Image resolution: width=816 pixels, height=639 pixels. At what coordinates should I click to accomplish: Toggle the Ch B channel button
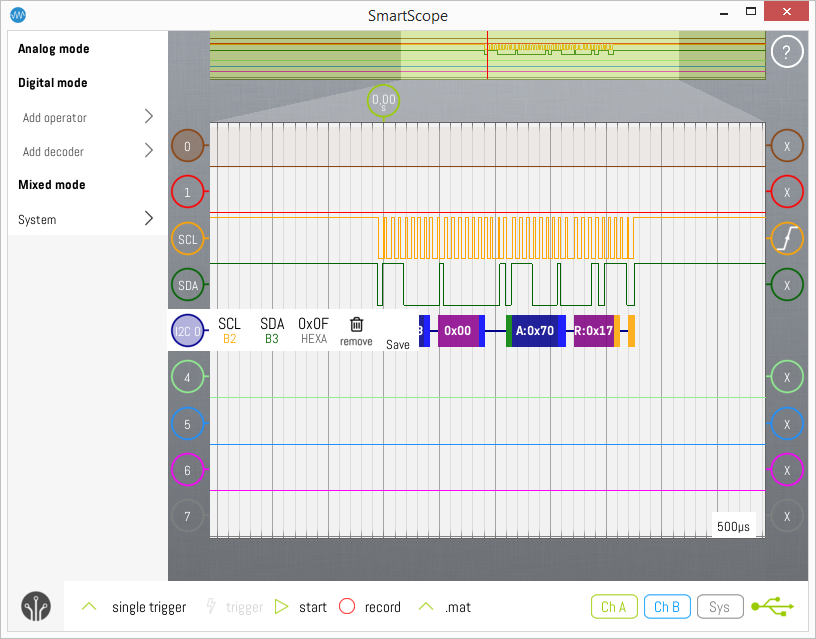coord(666,606)
